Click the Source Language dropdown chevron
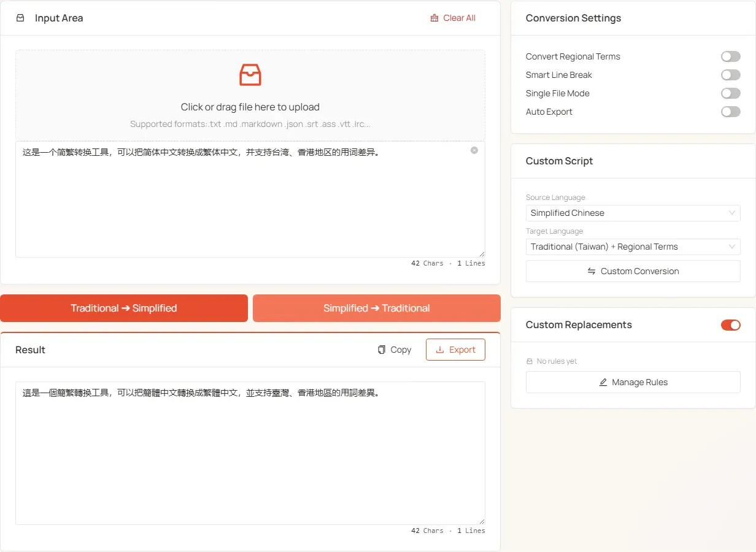 tap(732, 213)
